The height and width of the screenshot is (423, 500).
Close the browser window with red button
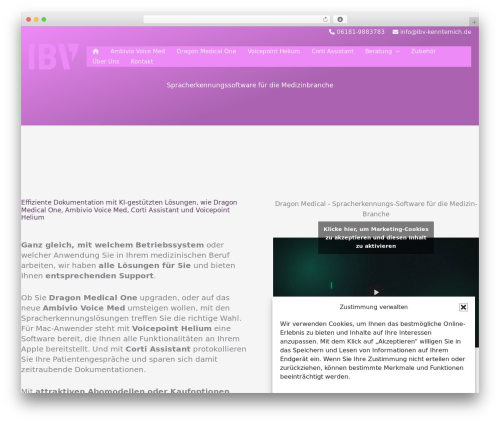[29, 20]
